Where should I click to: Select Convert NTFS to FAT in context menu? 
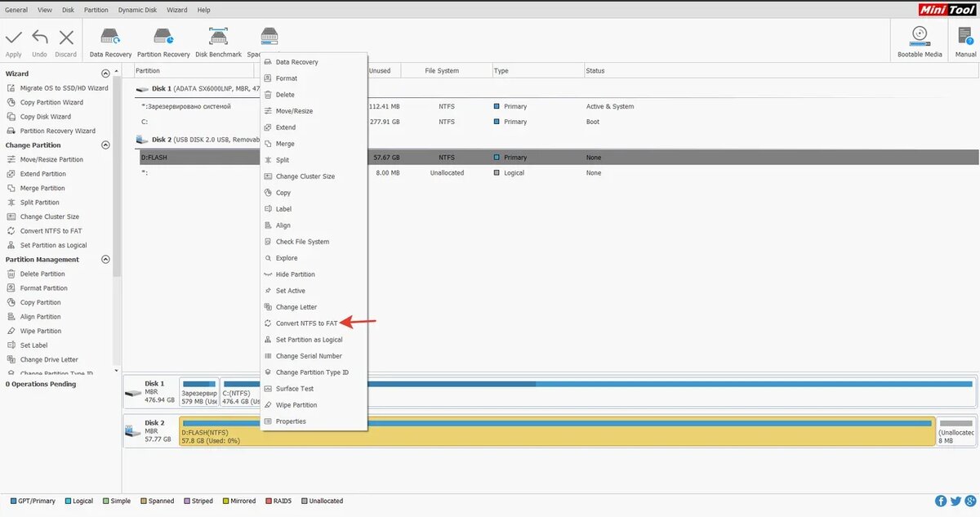click(314, 323)
